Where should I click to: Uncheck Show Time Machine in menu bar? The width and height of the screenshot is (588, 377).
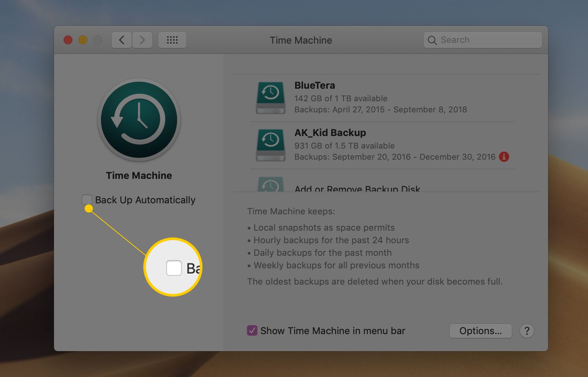point(252,330)
